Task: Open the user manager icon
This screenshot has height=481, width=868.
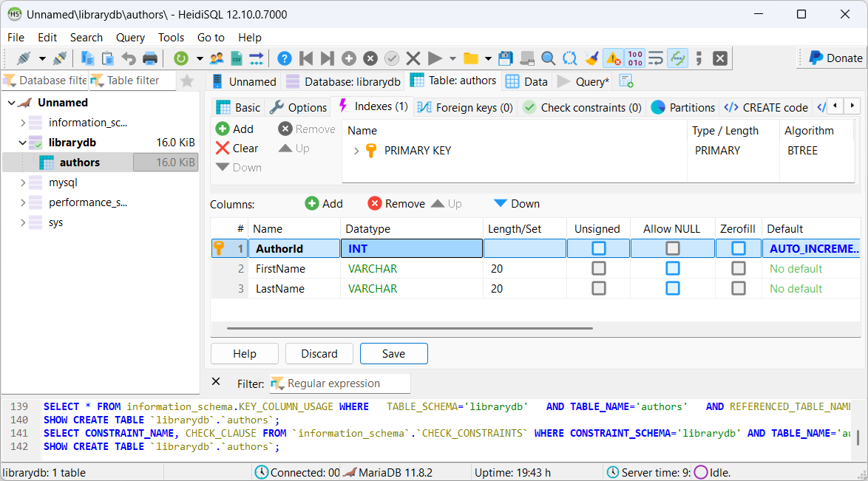Action: 217,58
